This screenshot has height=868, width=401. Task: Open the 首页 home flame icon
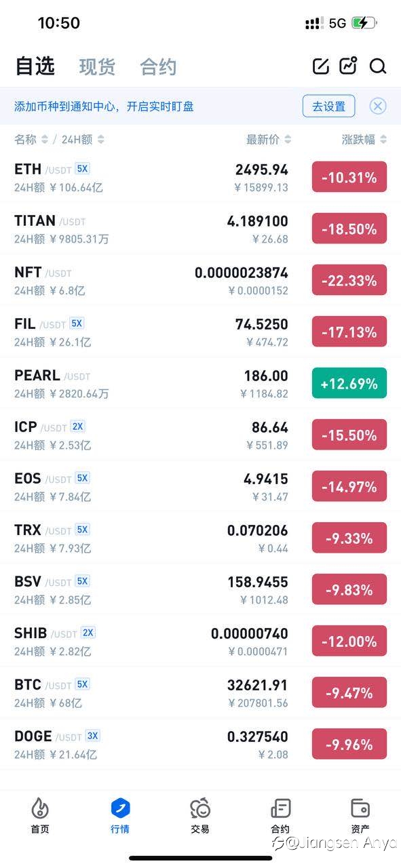tap(40, 808)
